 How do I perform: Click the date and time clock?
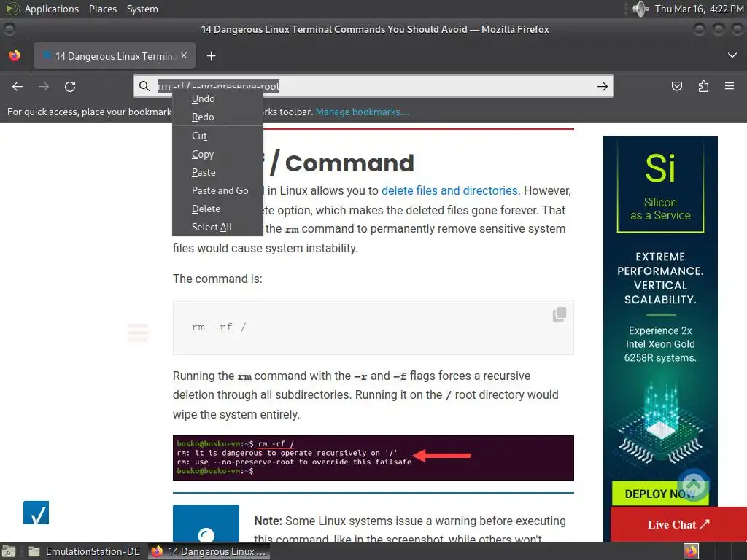(x=700, y=9)
